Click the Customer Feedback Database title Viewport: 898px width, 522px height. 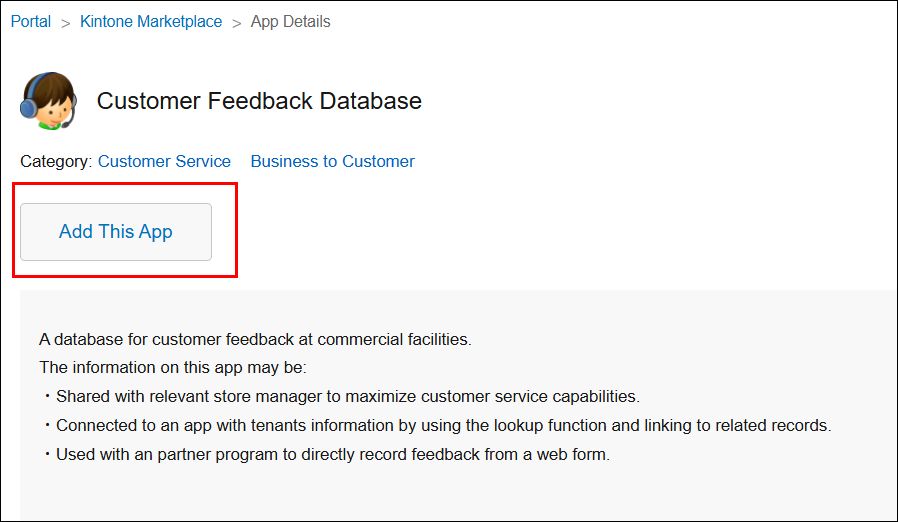click(x=259, y=101)
